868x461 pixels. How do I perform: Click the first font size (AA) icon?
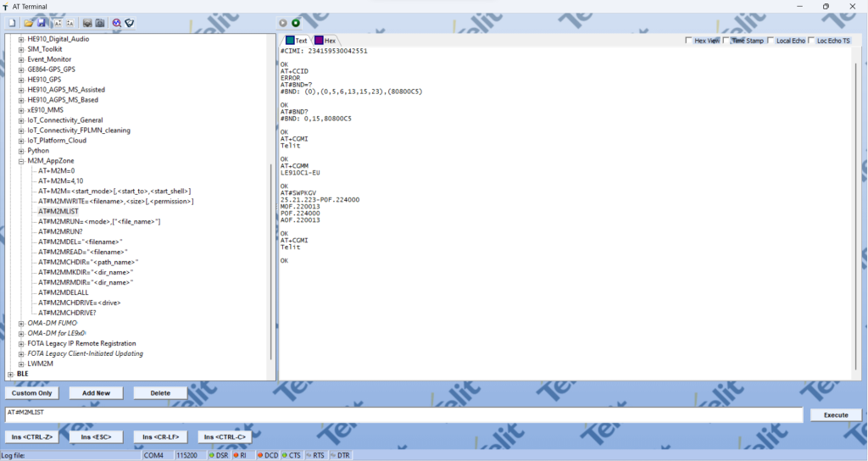(58, 23)
